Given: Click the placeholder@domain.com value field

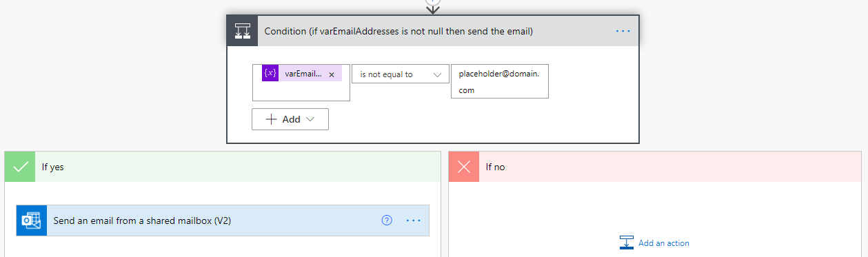Looking at the screenshot, I should click(x=500, y=81).
